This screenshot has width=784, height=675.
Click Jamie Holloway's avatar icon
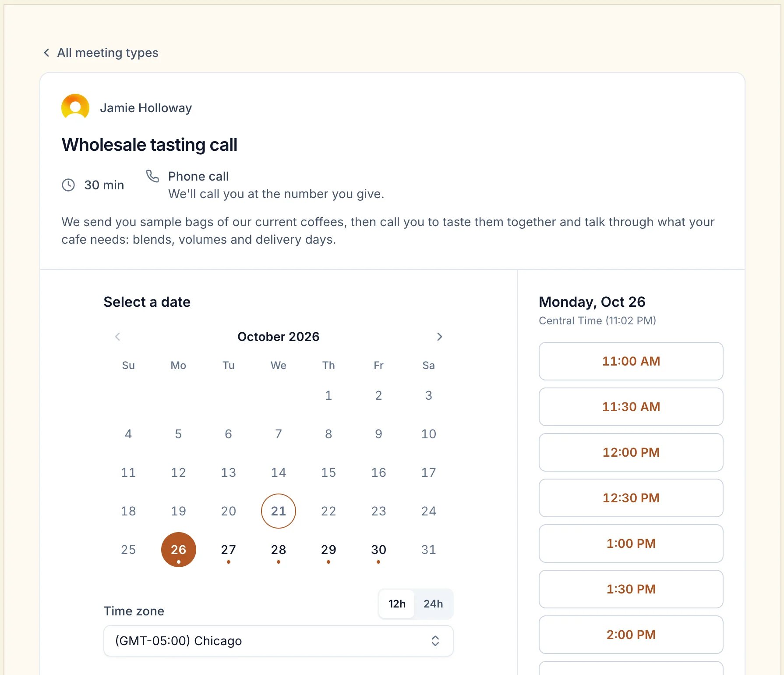(75, 108)
